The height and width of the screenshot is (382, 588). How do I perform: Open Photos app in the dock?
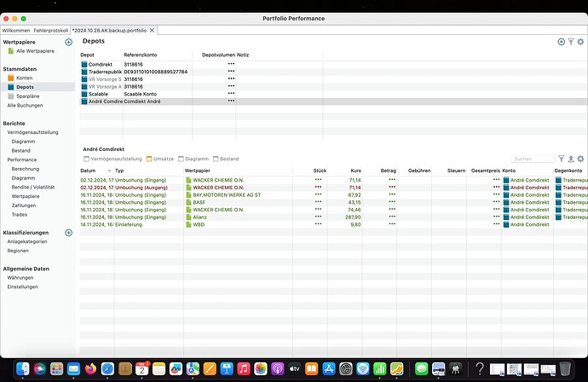coord(261,369)
